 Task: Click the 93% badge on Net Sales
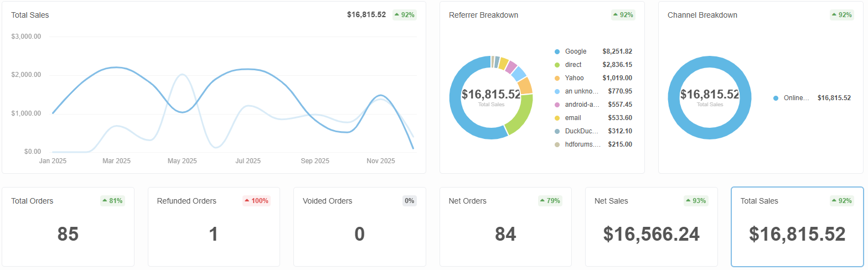[x=696, y=201]
